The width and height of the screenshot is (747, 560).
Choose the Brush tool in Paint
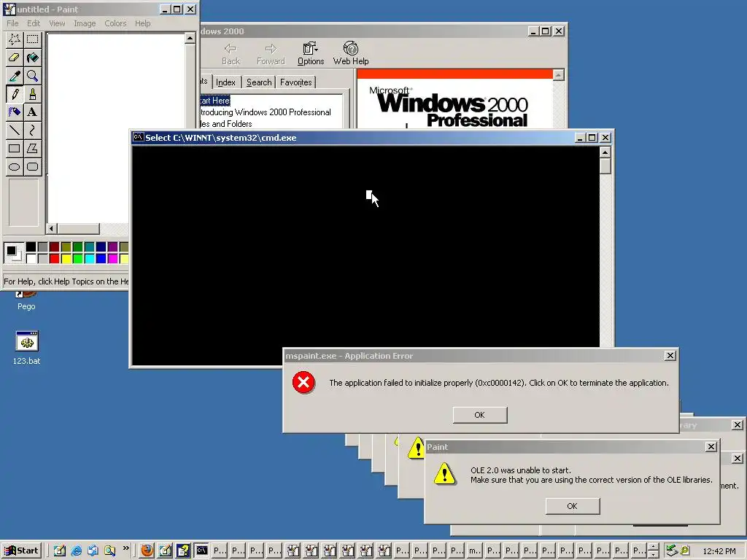click(32, 94)
